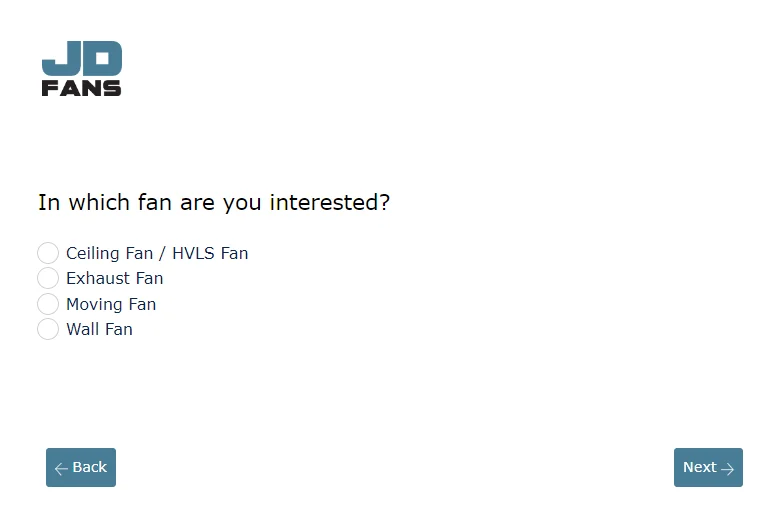Viewport: 765px width, 521px height.
Task: Click the blue JD letters in logo
Action: click(x=81, y=58)
